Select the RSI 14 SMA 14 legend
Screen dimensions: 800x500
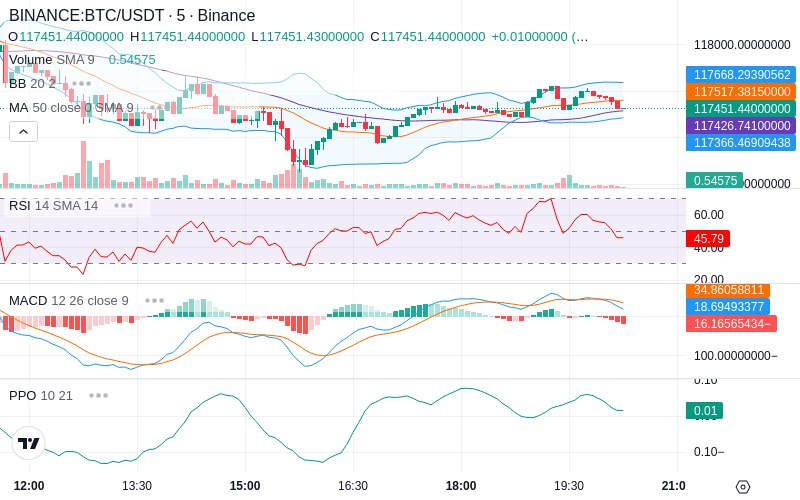point(53,206)
